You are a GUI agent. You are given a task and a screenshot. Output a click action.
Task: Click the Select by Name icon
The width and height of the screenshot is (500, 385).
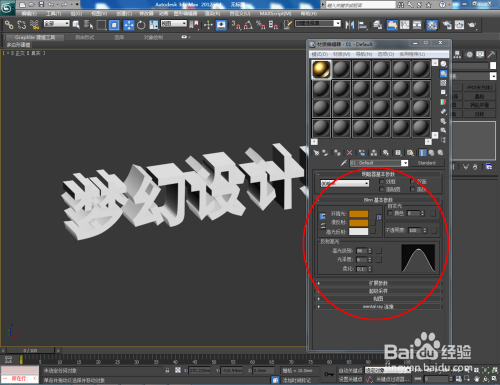click(x=89, y=25)
